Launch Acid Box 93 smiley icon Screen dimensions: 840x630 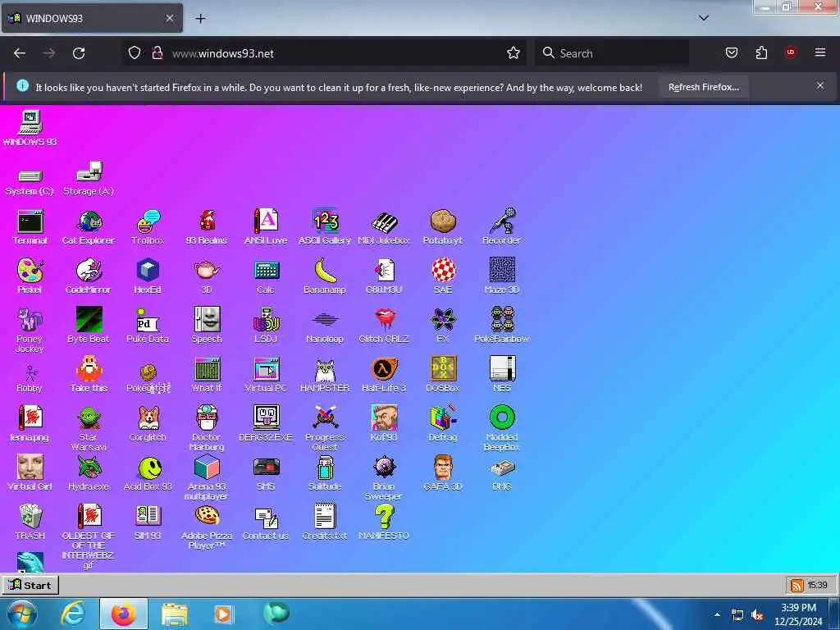coord(148,472)
